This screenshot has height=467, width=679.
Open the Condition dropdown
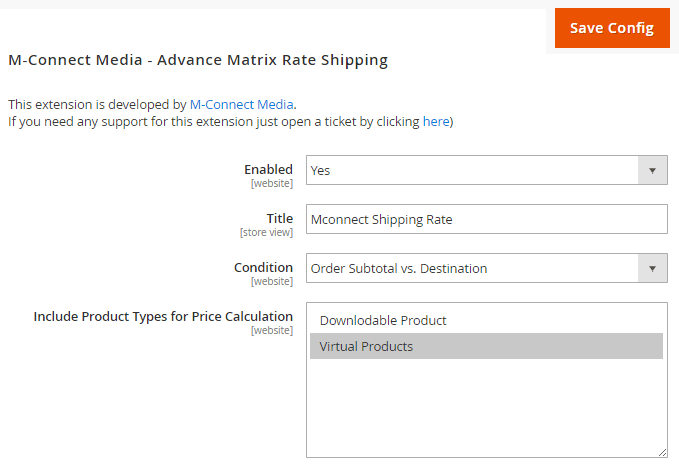(x=472, y=268)
